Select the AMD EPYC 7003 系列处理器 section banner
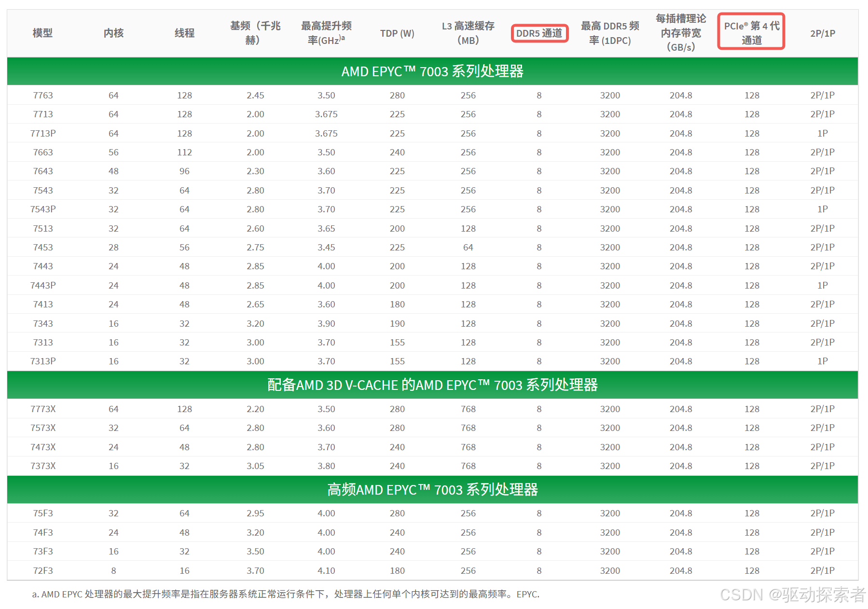 (x=432, y=71)
